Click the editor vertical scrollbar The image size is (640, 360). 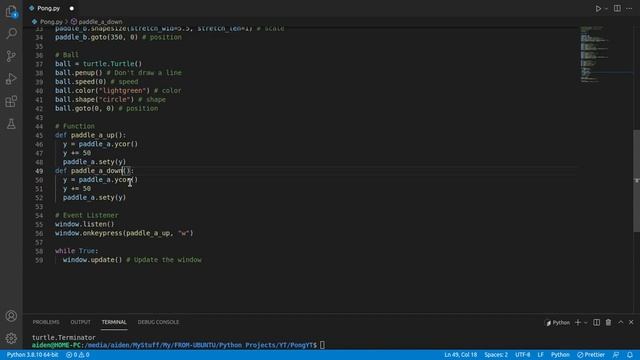636,181
